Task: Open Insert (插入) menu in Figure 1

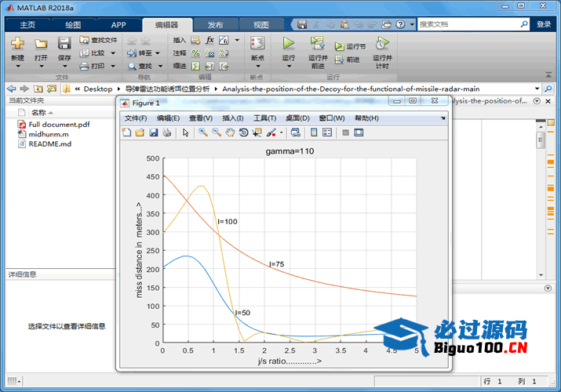Action: (x=232, y=118)
